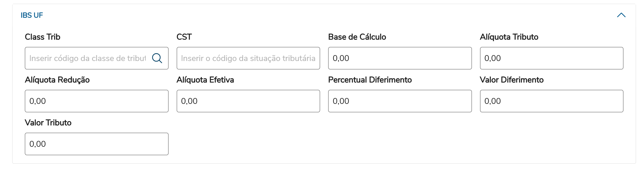Viewport: 644px width, 171px height.
Task: Click the "Valor Tributo" label text
Action: tap(48, 123)
